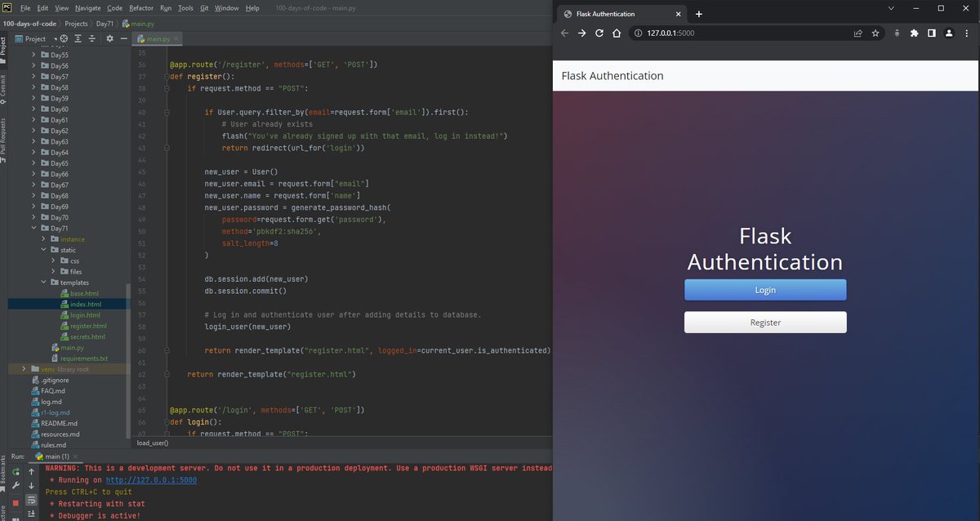Rerun main with green rerun icon
This screenshot has height=521, width=980.
click(x=16, y=471)
